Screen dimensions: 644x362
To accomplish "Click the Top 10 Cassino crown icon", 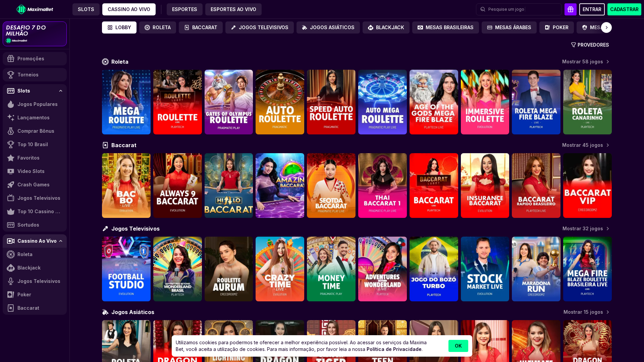I will [x=11, y=212].
